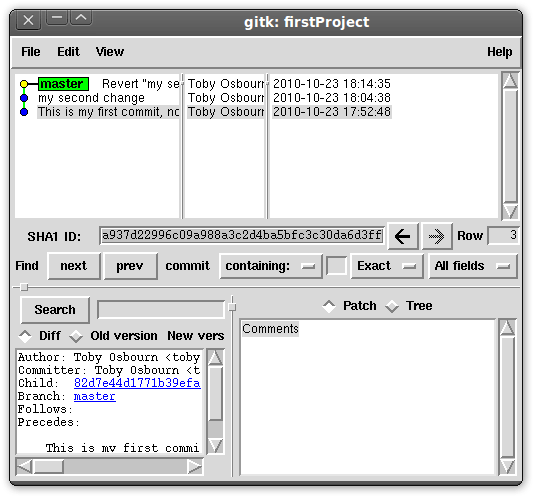The image size is (534, 499).
Task: Click the commit list vertical scrollbar track
Action: pyautogui.click(x=510, y=146)
